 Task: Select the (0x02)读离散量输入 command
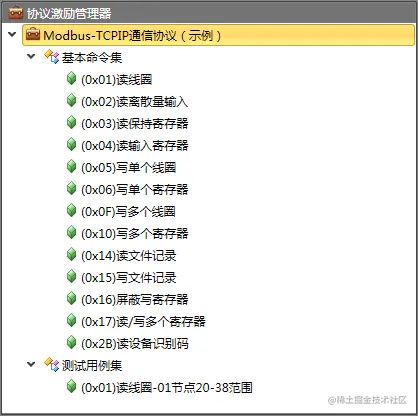coord(135,101)
